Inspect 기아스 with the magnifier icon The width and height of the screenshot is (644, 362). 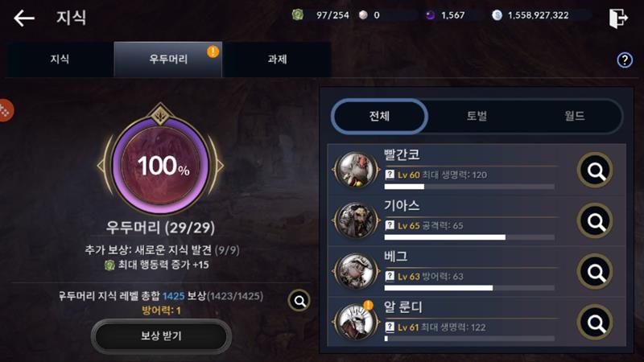pos(595,220)
